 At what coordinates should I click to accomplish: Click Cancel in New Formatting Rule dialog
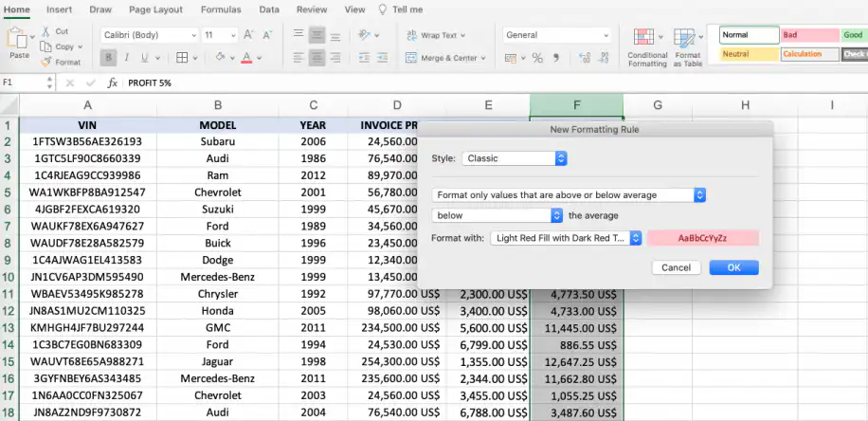pyautogui.click(x=676, y=267)
